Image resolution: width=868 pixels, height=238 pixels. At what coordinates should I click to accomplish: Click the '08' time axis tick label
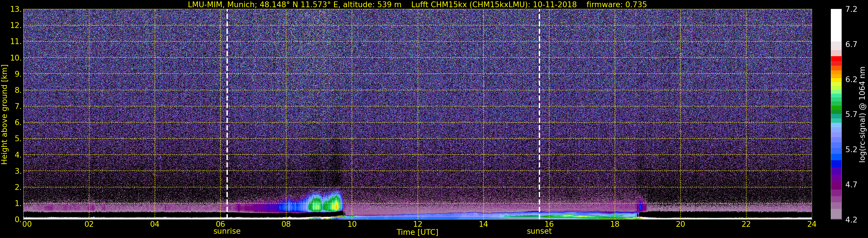(286, 224)
